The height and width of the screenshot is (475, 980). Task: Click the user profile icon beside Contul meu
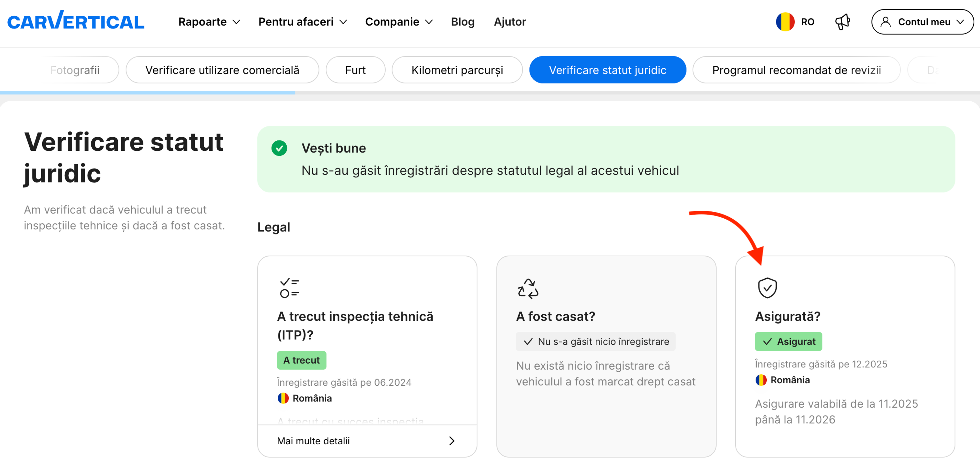pos(886,22)
